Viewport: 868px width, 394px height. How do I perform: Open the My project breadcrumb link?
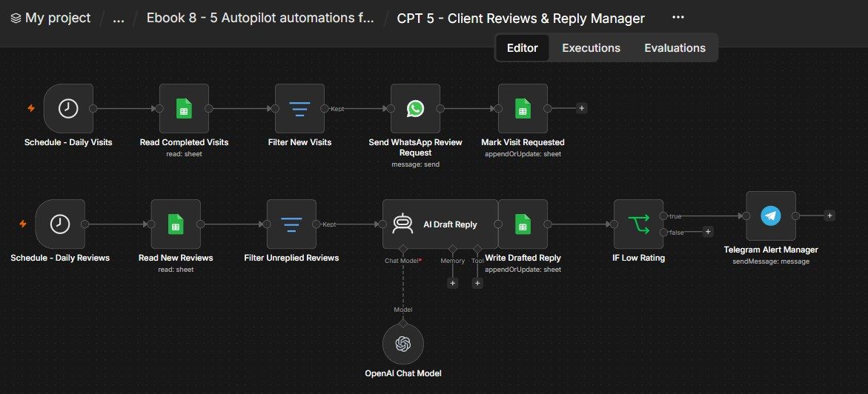coord(58,19)
